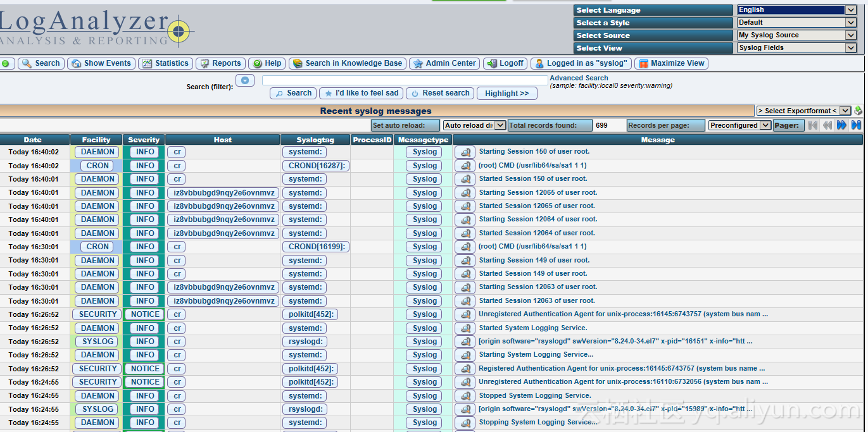Click the Facility column header
Image resolution: width=868 pixels, height=432 pixels.
coord(96,140)
